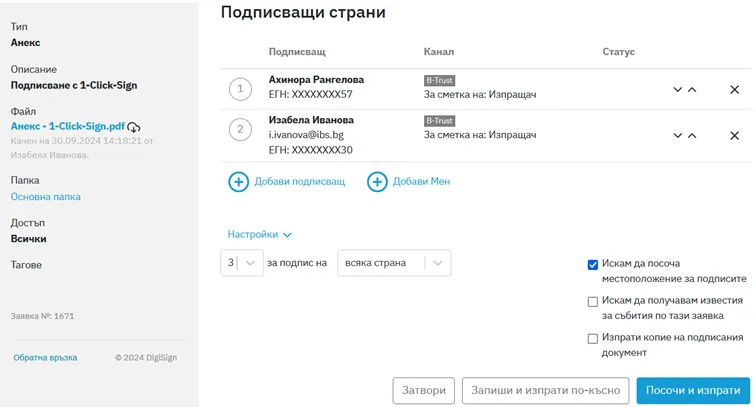Click Затвори button
Viewport: 756px width, 407px height.
click(x=424, y=390)
